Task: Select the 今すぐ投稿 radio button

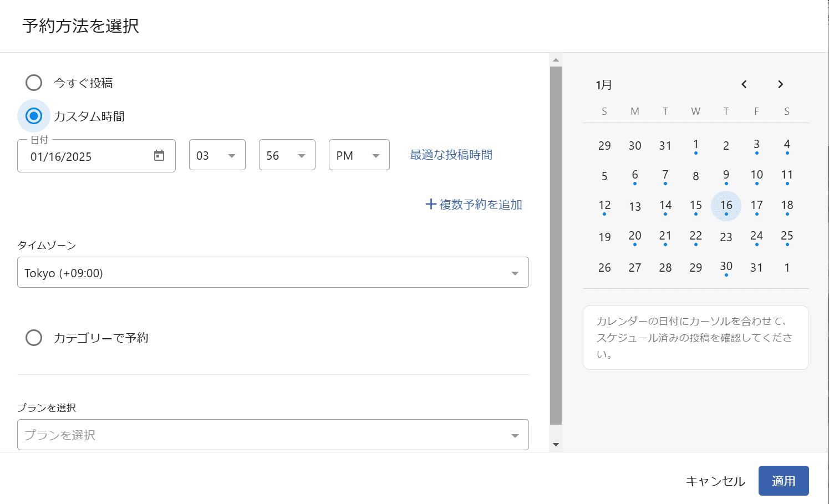Action: tap(34, 83)
